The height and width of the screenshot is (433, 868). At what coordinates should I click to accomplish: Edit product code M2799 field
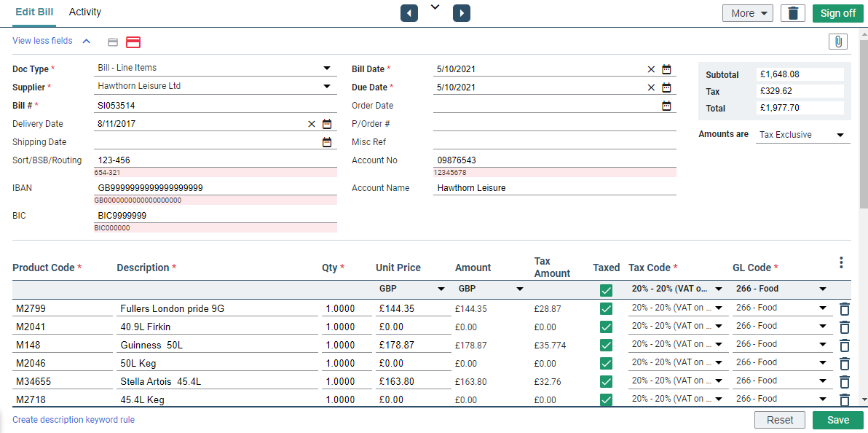pyautogui.click(x=63, y=309)
